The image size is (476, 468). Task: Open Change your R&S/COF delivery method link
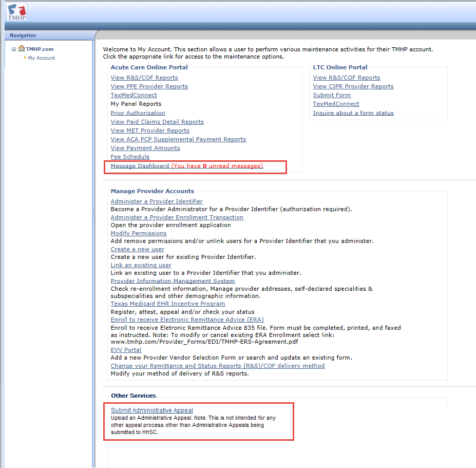click(x=218, y=366)
